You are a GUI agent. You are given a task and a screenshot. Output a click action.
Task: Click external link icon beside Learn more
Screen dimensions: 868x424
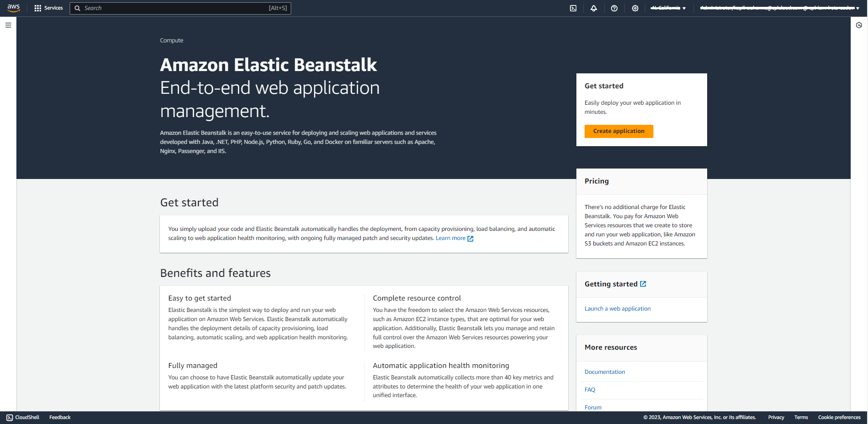[470, 239]
